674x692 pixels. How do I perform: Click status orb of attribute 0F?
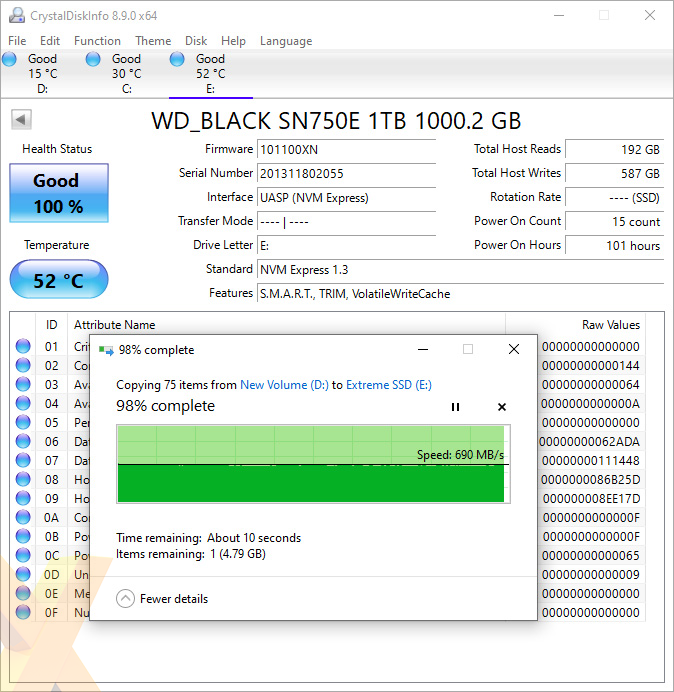click(x=23, y=612)
